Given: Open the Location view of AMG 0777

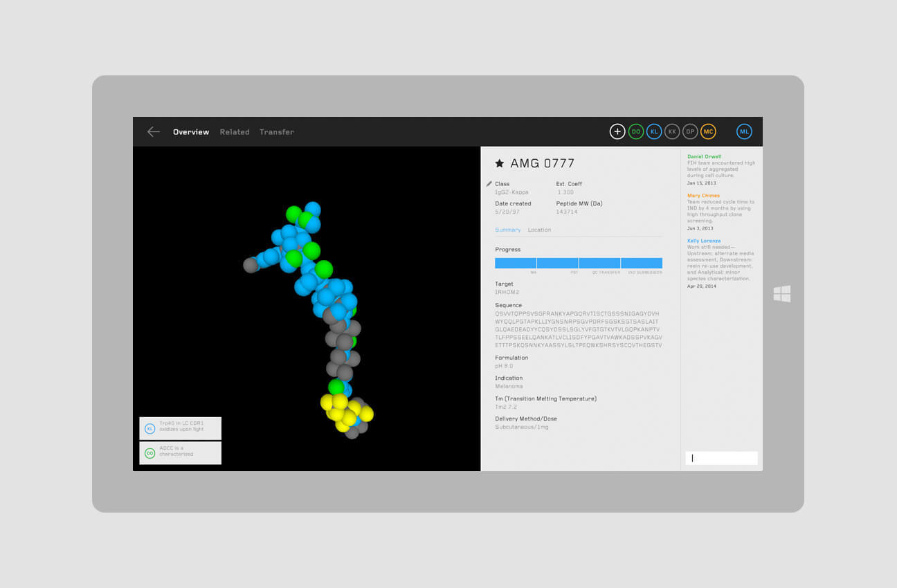Looking at the screenshot, I should (539, 230).
